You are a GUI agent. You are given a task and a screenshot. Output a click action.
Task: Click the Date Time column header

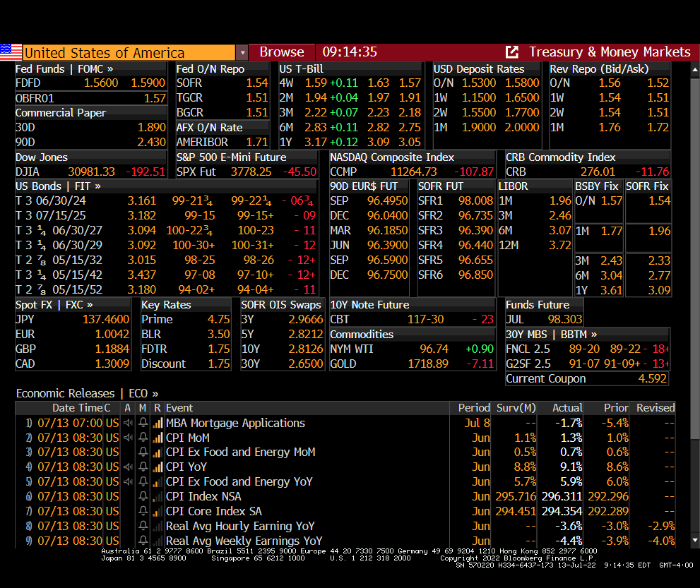pos(77,408)
